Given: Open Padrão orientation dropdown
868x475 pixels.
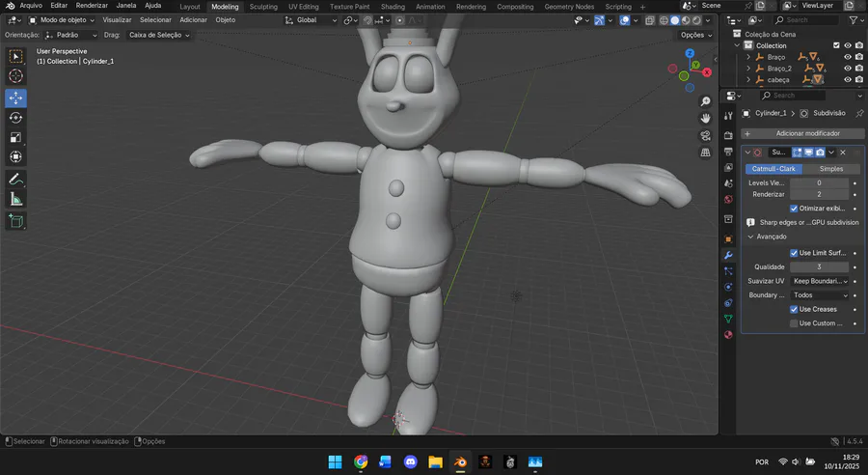Looking at the screenshot, I should coord(70,35).
